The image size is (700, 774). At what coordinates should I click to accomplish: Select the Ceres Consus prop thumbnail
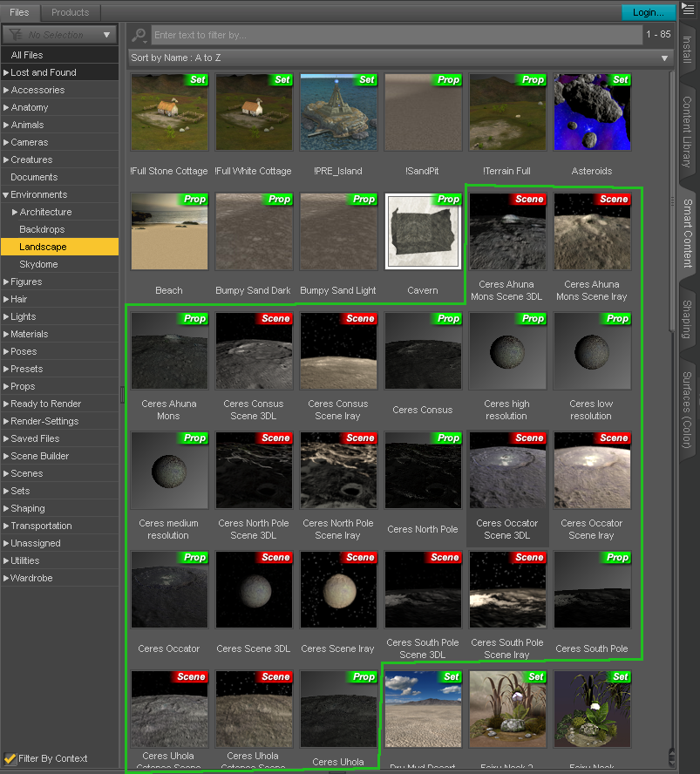tap(423, 351)
